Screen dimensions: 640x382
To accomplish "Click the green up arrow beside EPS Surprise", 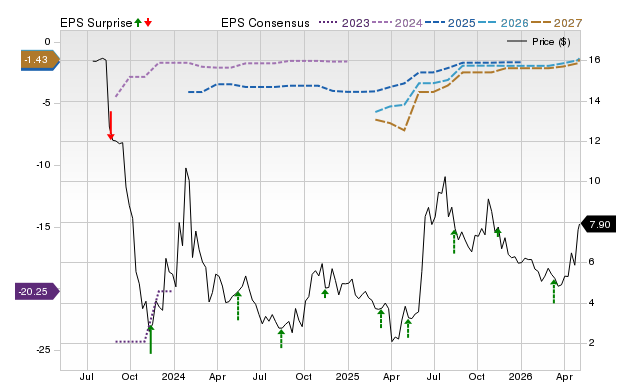I will pos(138,23).
